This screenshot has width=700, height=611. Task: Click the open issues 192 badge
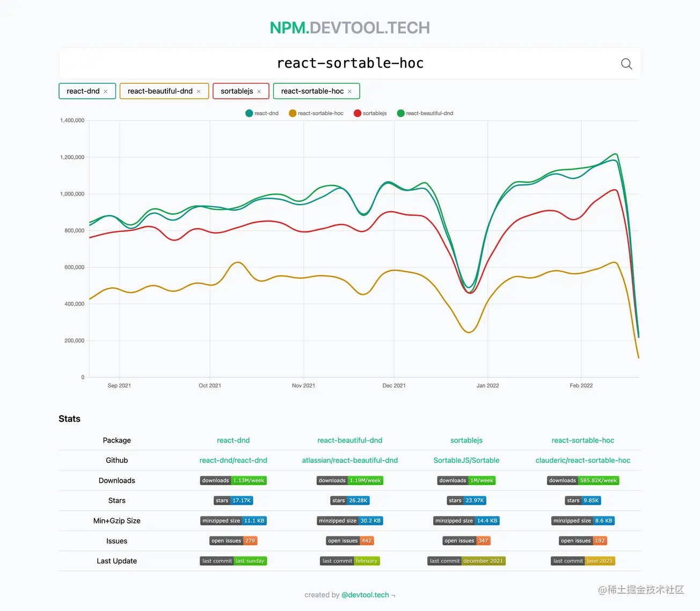pos(583,541)
